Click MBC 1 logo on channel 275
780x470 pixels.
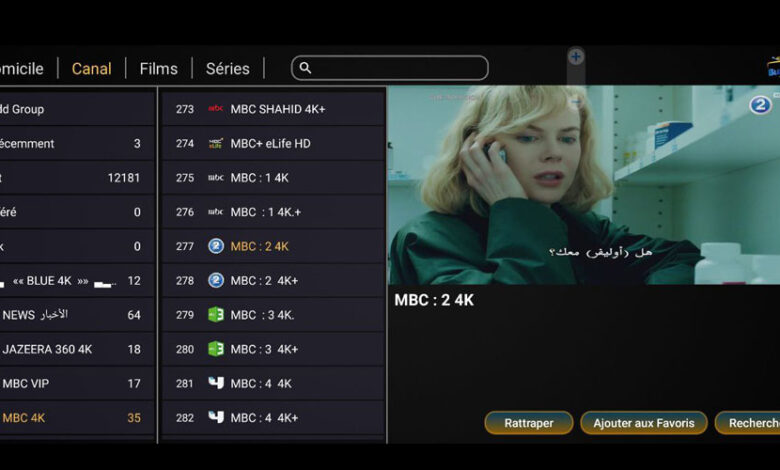(x=215, y=178)
